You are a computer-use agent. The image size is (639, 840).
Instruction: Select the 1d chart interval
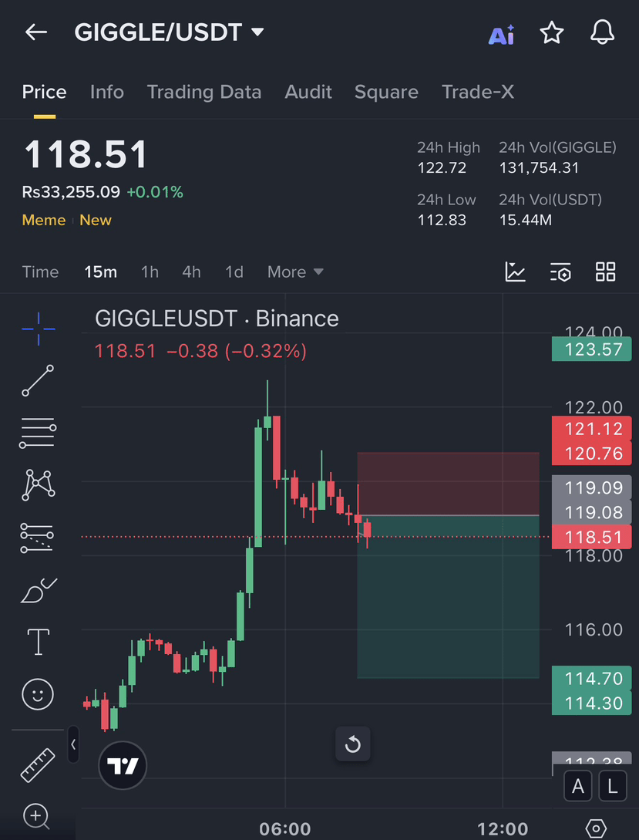234,272
